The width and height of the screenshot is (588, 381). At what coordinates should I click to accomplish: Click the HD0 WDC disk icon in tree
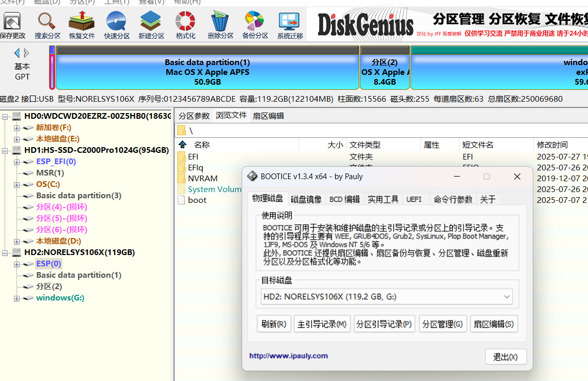click(17, 116)
